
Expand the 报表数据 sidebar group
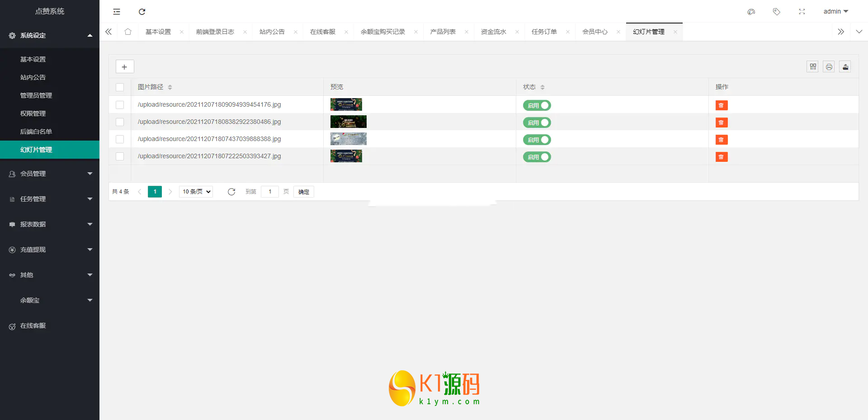(50, 224)
